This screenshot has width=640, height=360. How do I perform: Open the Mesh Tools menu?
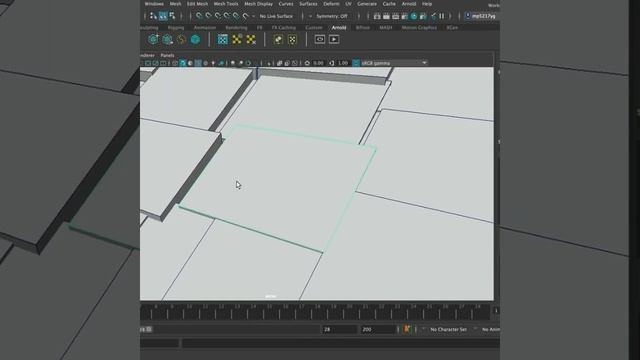coord(226,4)
